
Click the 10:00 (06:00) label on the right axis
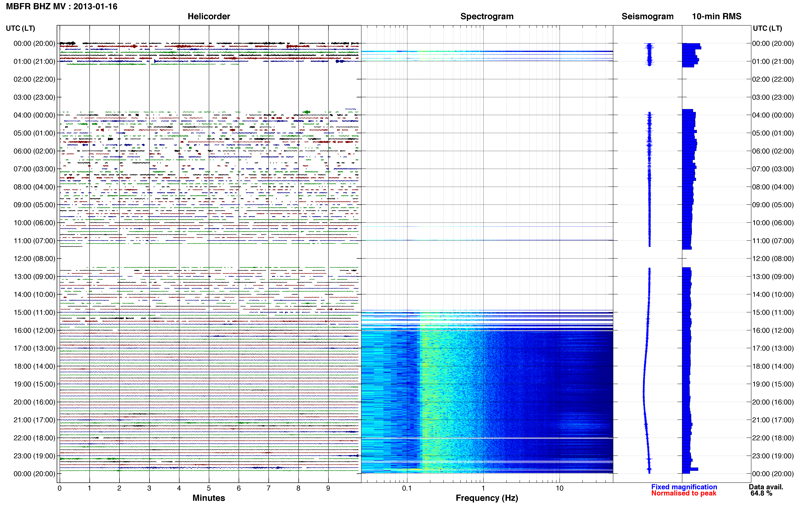point(773,223)
